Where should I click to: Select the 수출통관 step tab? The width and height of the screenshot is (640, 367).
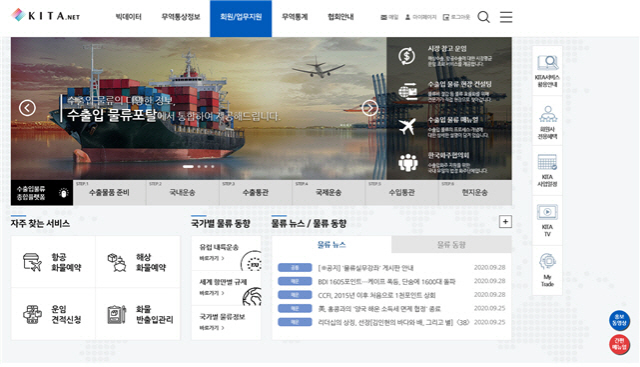(256, 192)
